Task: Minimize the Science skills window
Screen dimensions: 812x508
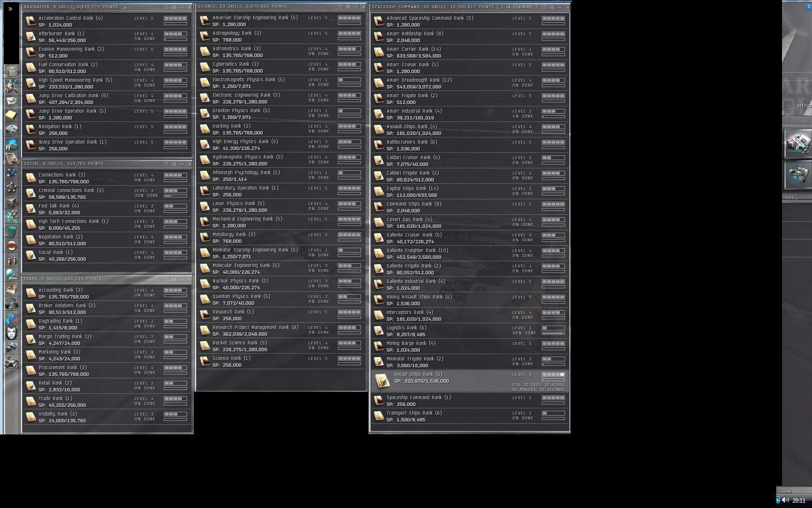Action: (356, 6)
